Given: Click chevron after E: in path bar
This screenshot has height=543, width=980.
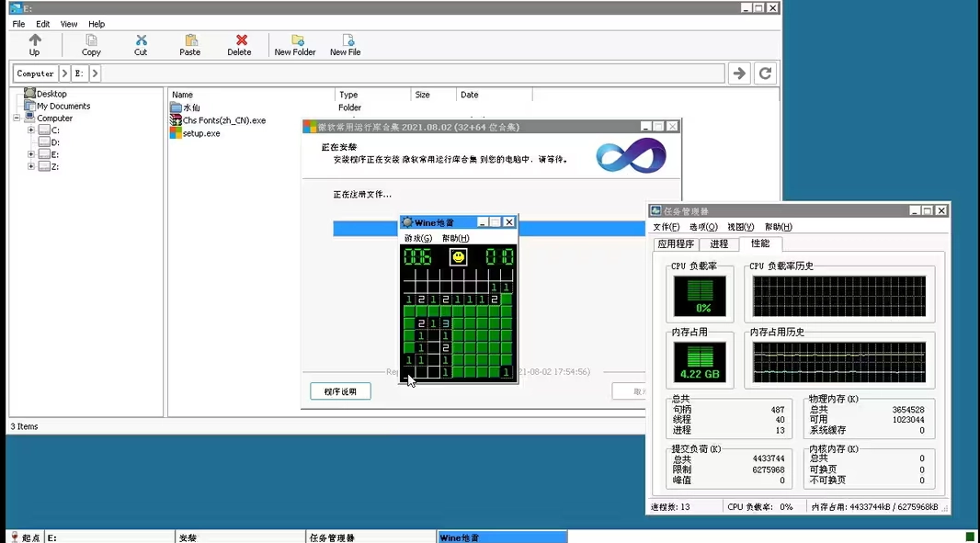Looking at the screenshot, I should point(95,74).
